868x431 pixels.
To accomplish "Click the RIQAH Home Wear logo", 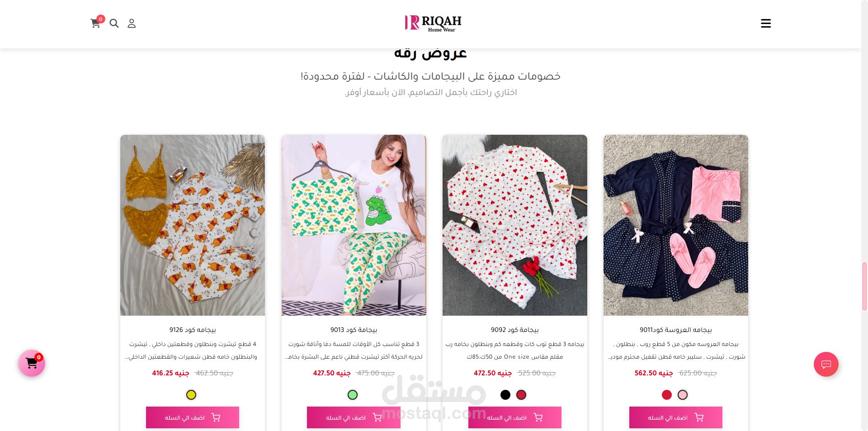I will coord(433,24).
